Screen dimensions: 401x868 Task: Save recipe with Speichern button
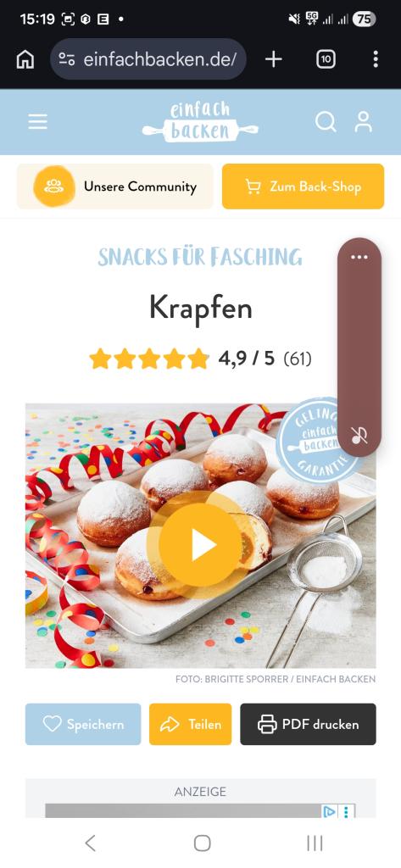(x=83, y=724)
